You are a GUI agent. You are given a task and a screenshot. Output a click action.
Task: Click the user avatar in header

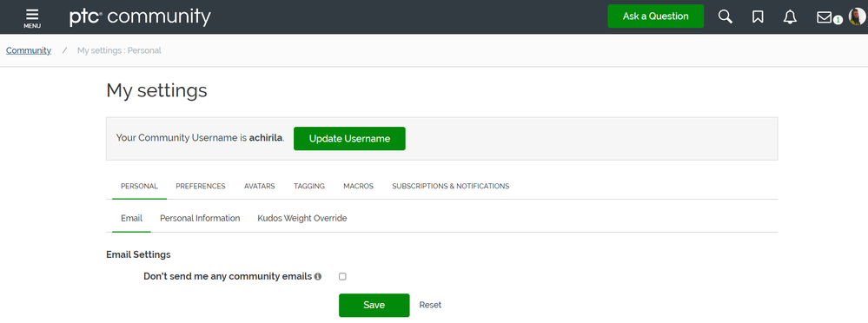[857, 16]
